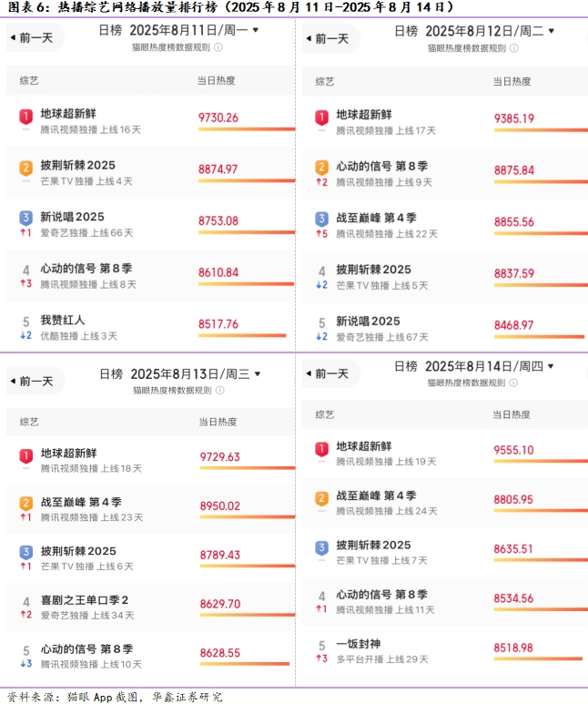The height and width of the screenshot is (704, 588).
Task: Click info icon beside data rules, Aug 14
Action: pos(515,383)
